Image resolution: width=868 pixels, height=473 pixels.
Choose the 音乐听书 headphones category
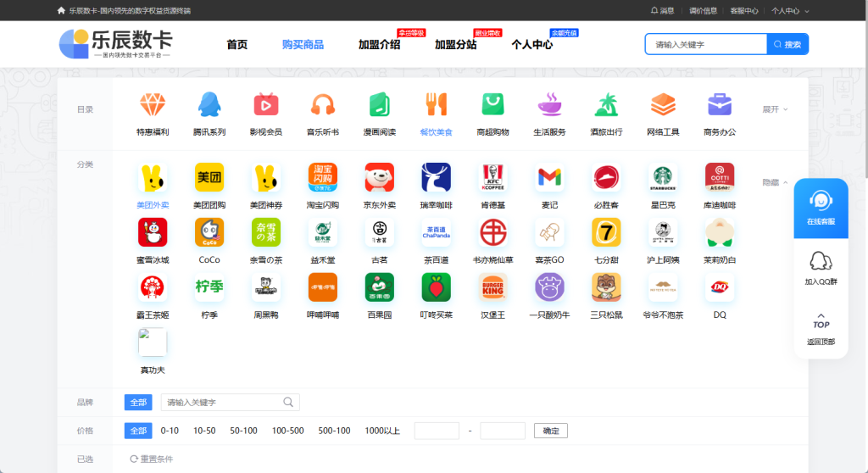[x=323, y=104]
